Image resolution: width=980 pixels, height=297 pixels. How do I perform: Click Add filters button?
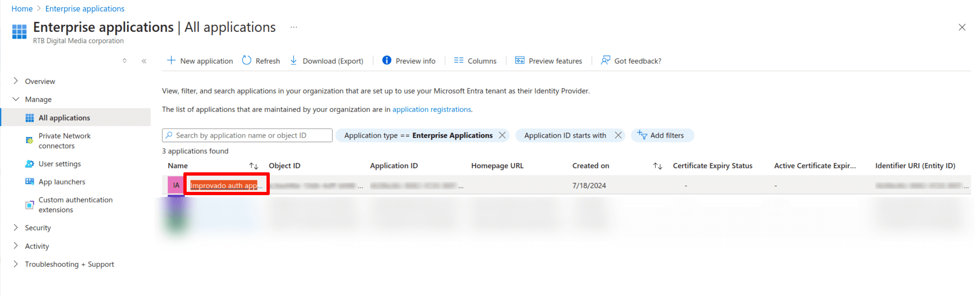click(x=662, y=135)
